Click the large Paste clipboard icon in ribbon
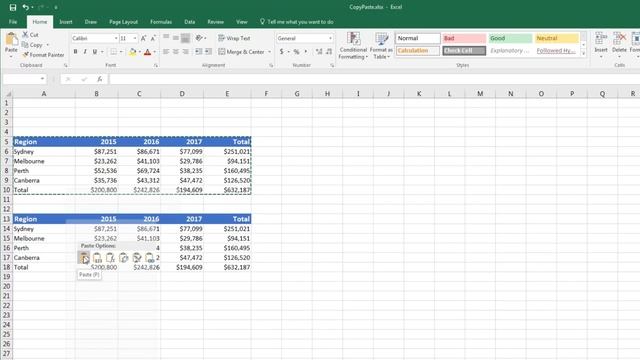 click(11, 39)
